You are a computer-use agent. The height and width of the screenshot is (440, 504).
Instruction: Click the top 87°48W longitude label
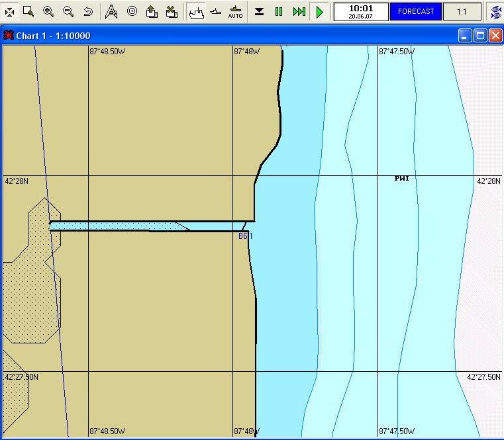[x=247, y=52]
